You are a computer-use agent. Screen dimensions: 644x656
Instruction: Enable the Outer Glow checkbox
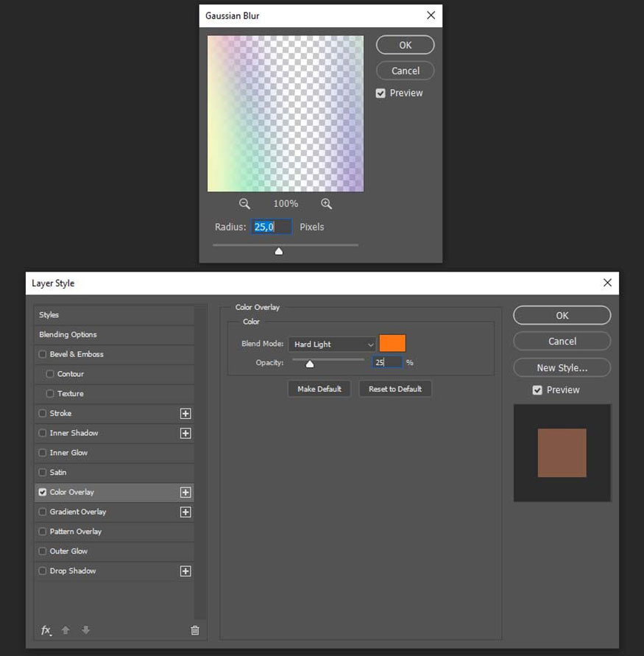tap(42, 551)
